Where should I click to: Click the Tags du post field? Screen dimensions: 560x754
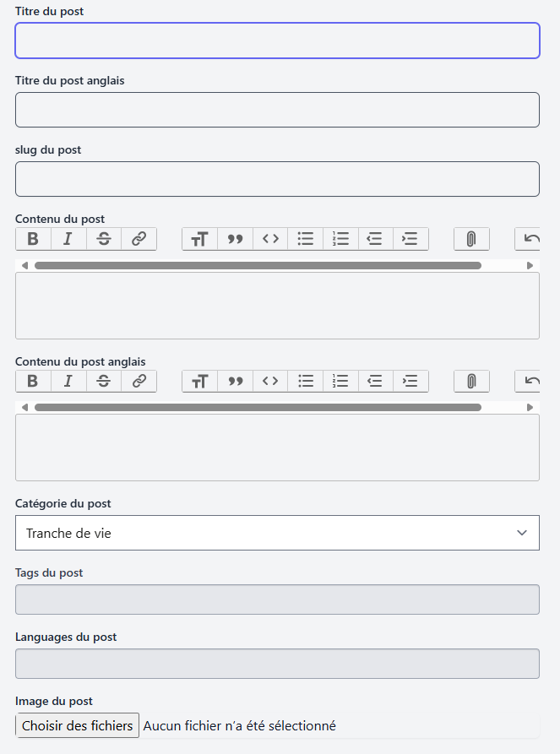(277, 599)
